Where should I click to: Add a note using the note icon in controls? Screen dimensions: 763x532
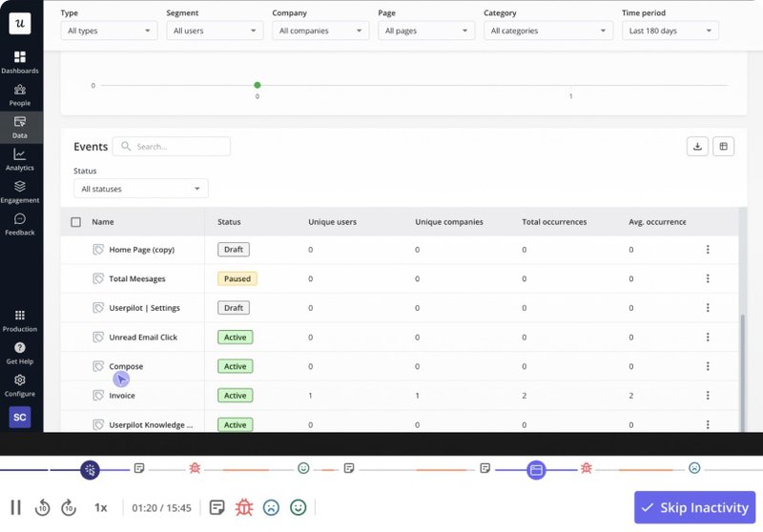[217, 507]
